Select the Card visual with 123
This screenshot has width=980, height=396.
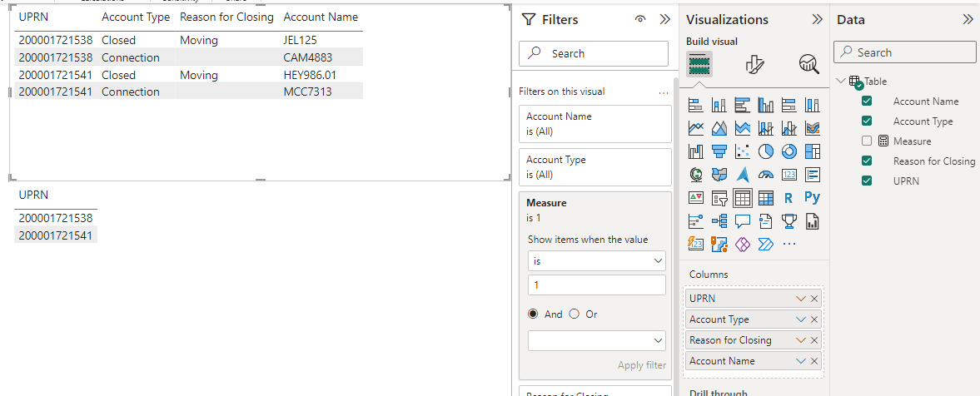(x=789, y=174)
